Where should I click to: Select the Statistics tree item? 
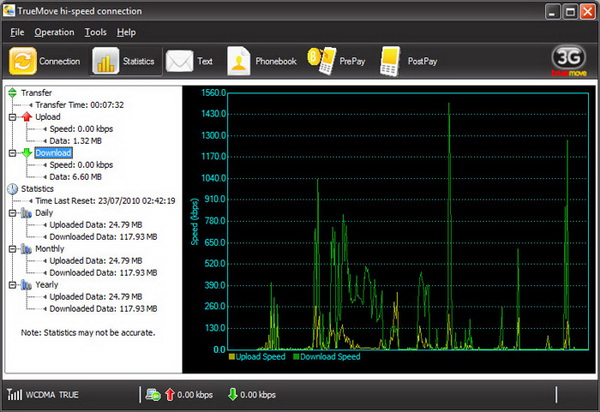point(37,189)
